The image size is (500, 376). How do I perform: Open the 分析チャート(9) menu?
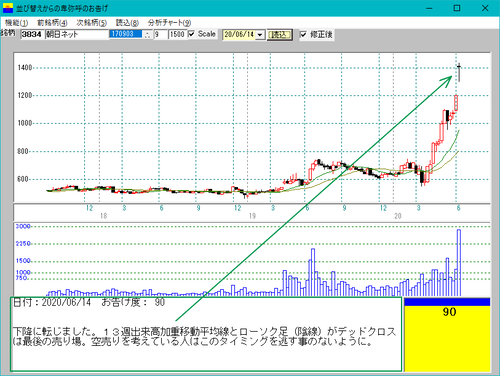tap(169, 23)
